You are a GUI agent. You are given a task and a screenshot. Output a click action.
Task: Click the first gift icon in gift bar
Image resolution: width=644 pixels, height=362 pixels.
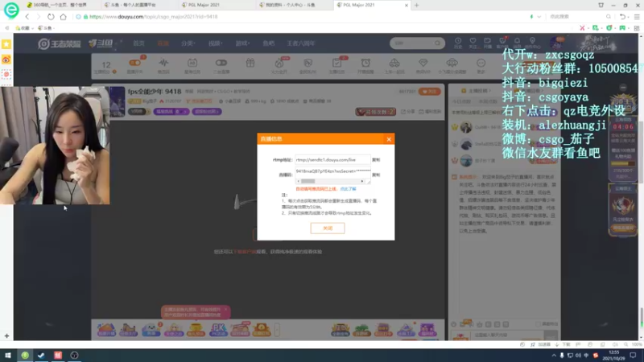106,329
